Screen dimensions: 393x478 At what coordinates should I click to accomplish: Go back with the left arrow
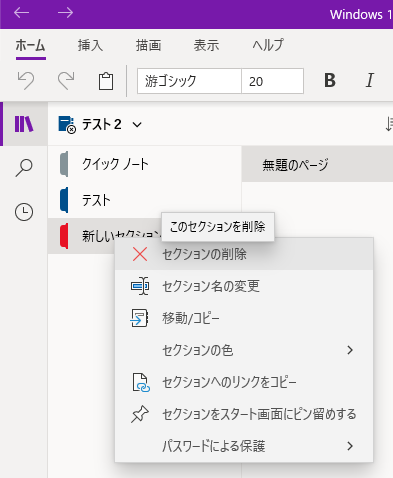click(x=22, y=13)
